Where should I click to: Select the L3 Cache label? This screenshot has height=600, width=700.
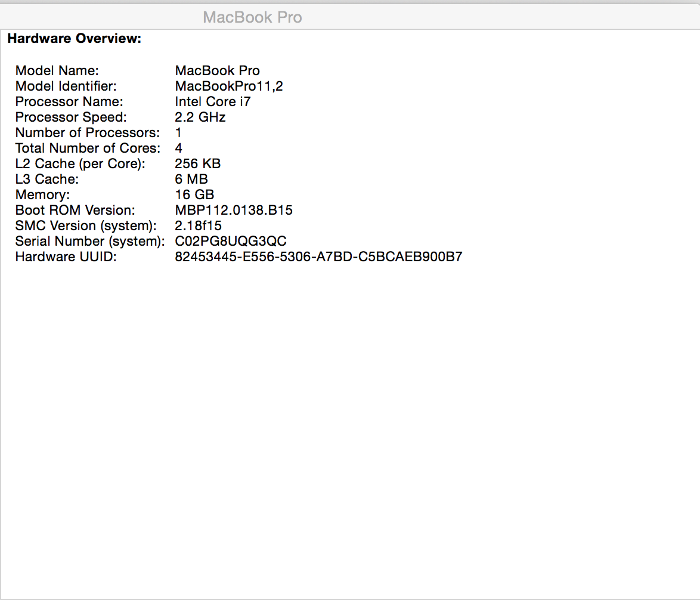click(x=47, y=180)
